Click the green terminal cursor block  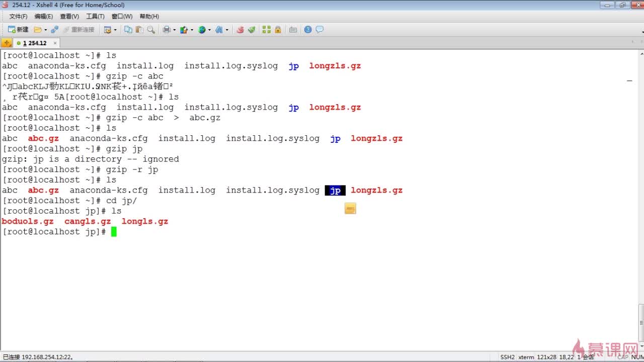[114, 232]
